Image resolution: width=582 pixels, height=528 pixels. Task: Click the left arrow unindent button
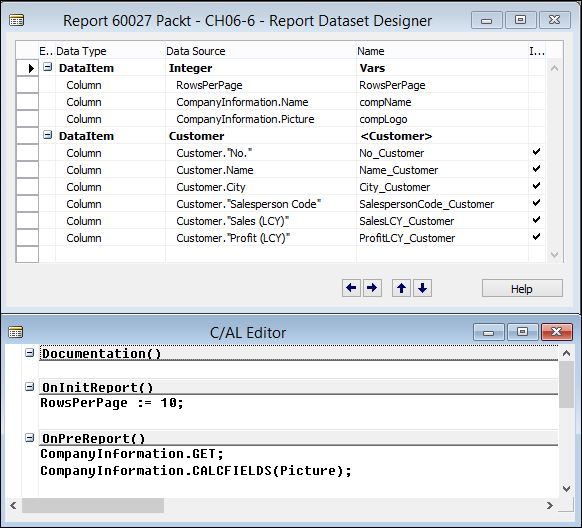click(351, 288)
